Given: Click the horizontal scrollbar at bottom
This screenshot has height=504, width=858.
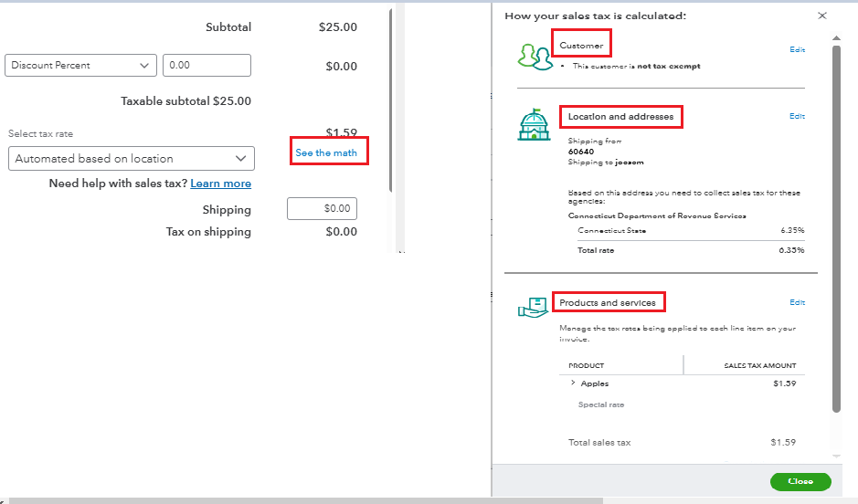Looking at the screenshot, I should (x=306, y=500).
